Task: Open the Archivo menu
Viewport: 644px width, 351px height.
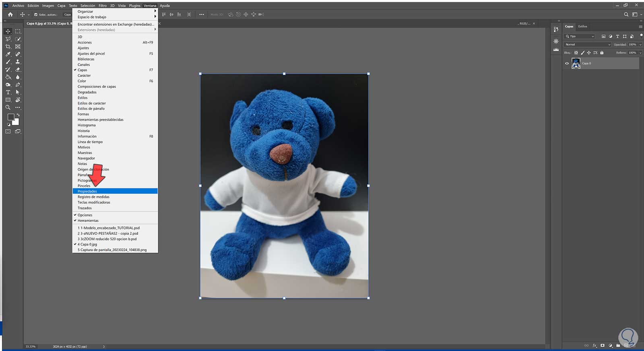Action: click(x=18, y=6)
